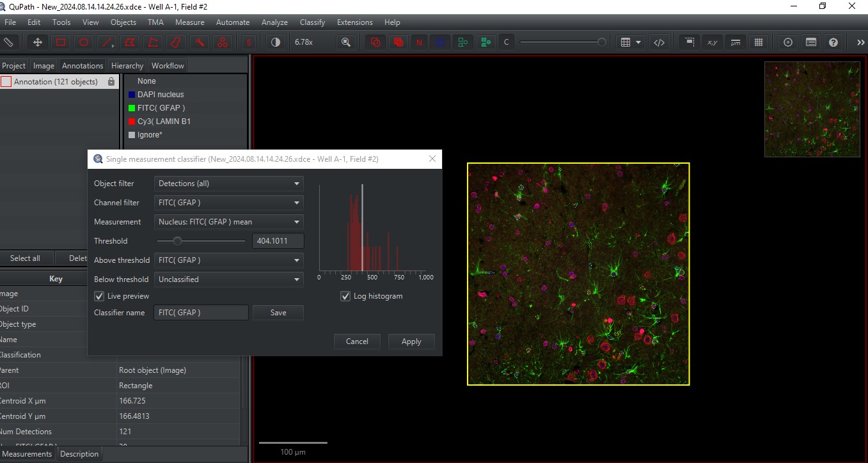Adjust the Threshold slider
This screenshot has width=868, height=463.
tap(178, 241)
